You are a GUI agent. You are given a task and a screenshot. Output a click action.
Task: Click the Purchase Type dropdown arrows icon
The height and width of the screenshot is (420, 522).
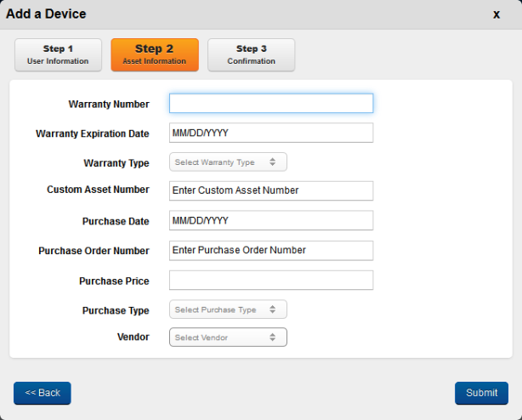[x=273, y=309]
